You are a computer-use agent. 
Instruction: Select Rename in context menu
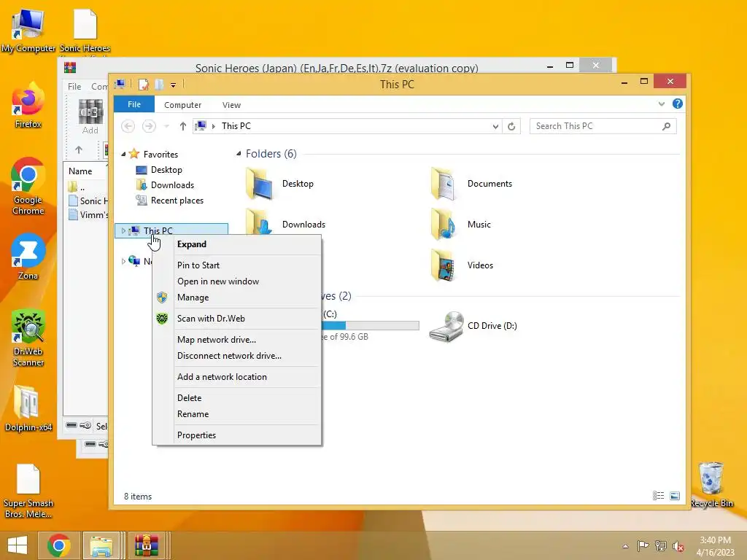pyautogui.click(x=237, y=414)
